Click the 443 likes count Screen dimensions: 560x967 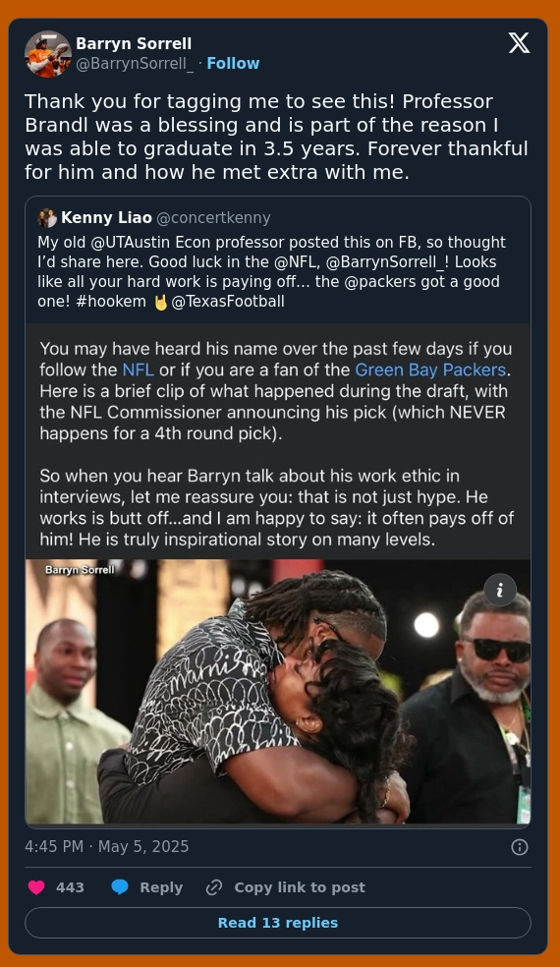[70, 886]
